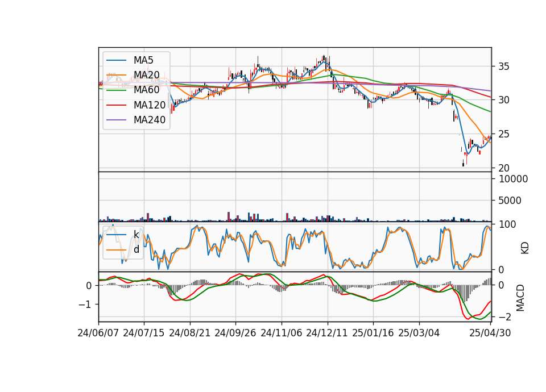The width and height of the screenshot is (546, 392).
Task: Click the price axis value 20
Action: click(504, 168)
